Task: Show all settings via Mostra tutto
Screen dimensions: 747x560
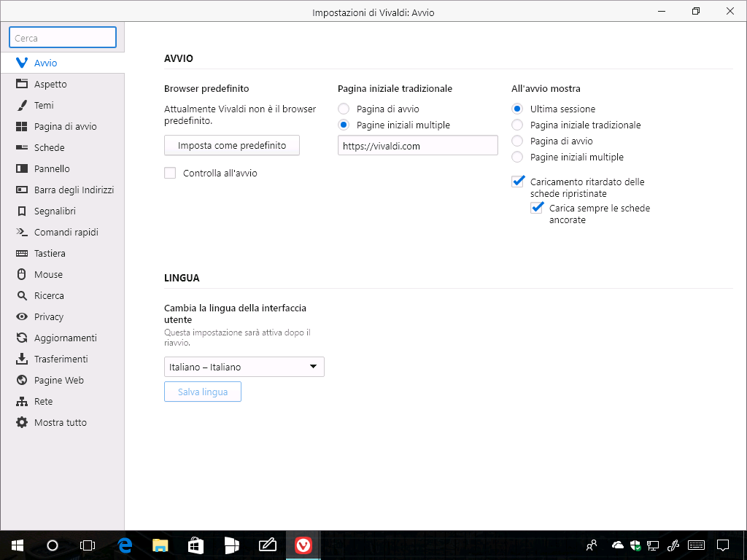Action: 63,422
